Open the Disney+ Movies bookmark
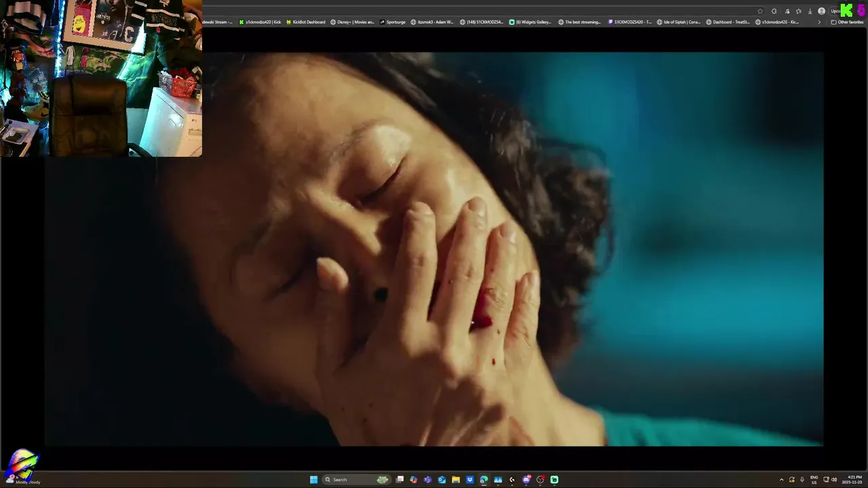The height and width of the screenshot is (488, 868). pyautogui.click(x=352, y=22)
